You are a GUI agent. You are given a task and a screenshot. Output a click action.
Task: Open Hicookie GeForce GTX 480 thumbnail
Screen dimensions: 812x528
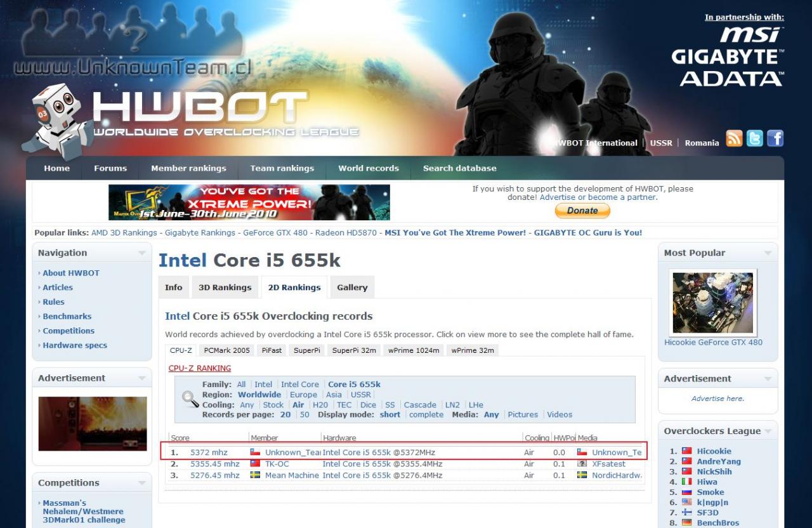(713, 303)
